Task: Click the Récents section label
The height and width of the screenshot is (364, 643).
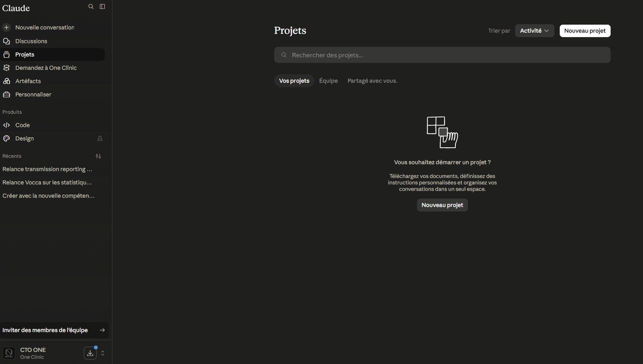Action: (12, 156)
